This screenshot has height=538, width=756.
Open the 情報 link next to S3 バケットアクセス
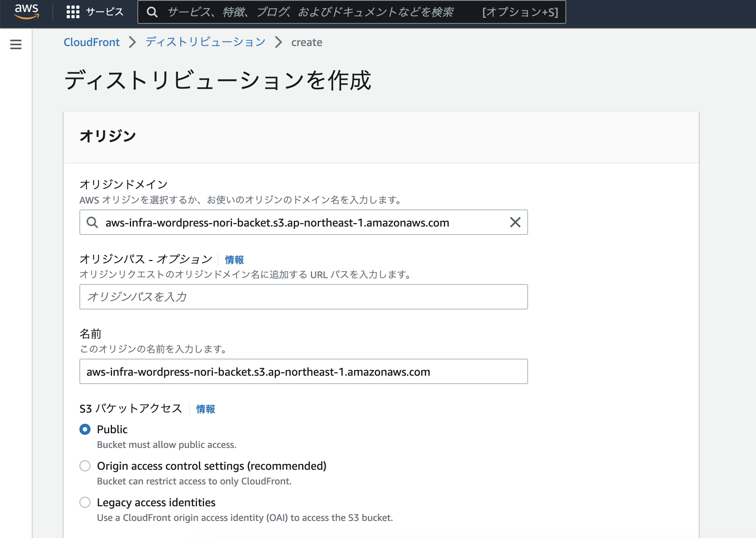[x=205, y=409]
